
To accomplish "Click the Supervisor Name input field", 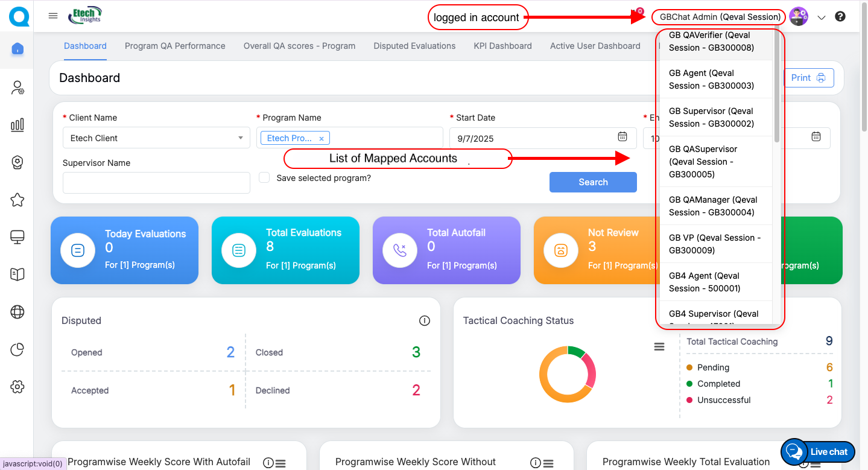I will pyautogui.click(x=156, y=183).
